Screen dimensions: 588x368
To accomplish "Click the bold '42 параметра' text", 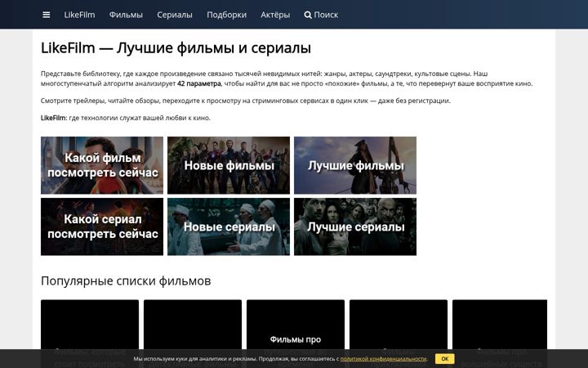I will click(x=199, y=83).
